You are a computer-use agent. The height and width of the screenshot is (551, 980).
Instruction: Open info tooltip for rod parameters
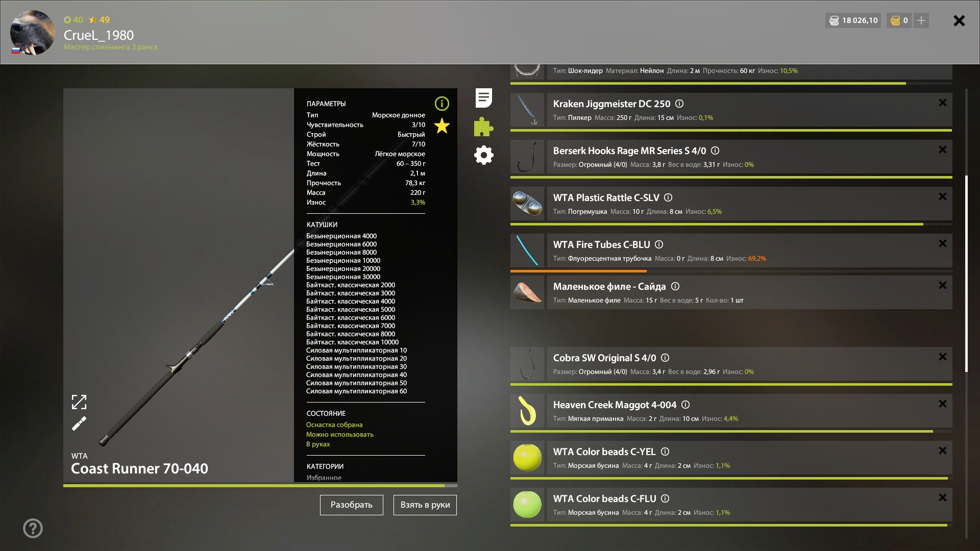coord(442,104)
